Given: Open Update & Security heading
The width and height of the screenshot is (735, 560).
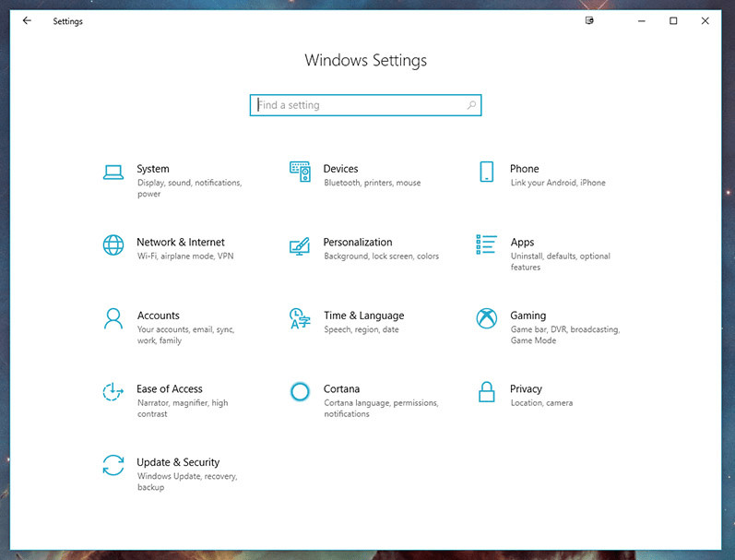Looking at the screenshot, I should point(178,462).
